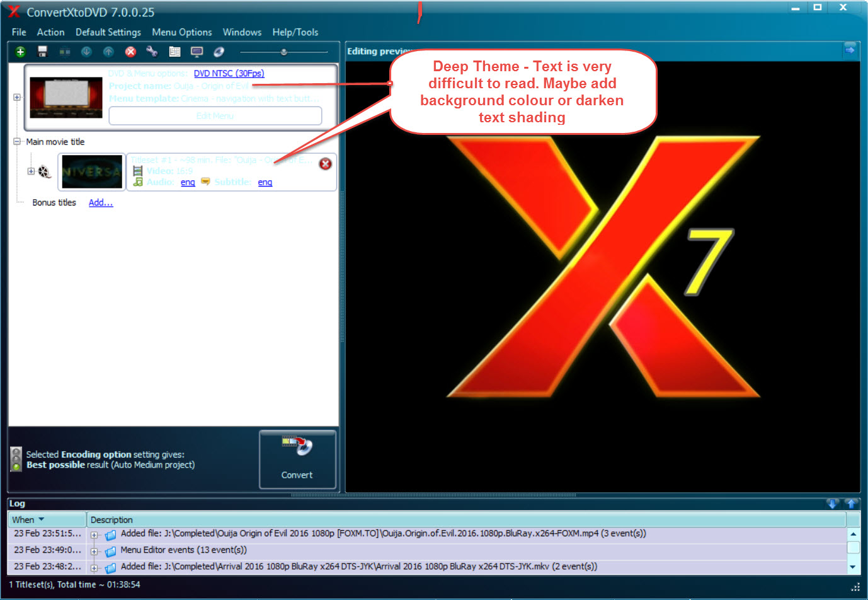Click the Add... bonus titles link
The image size is (868, 600).
(101, 202)
